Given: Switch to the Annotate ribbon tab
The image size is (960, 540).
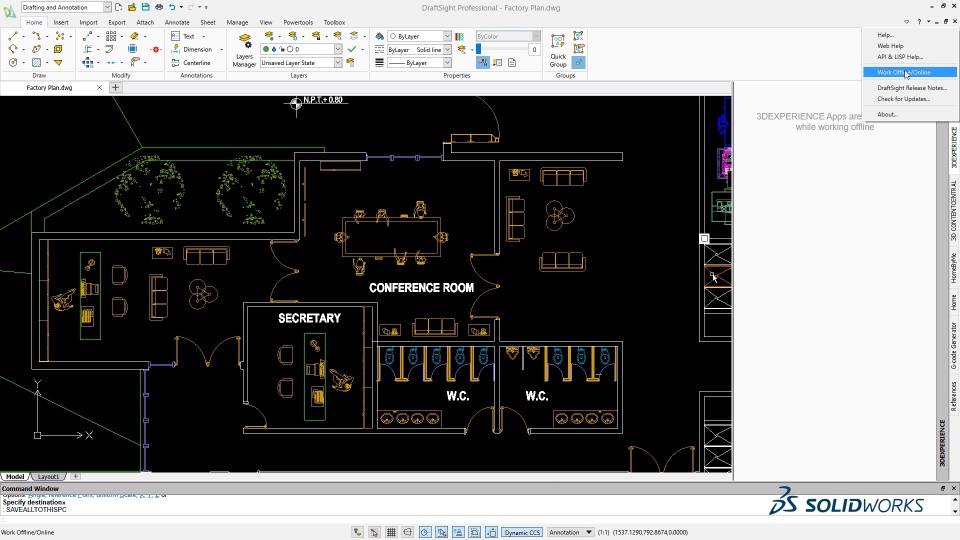Looking at the screenshot, I should pos(177,22).
